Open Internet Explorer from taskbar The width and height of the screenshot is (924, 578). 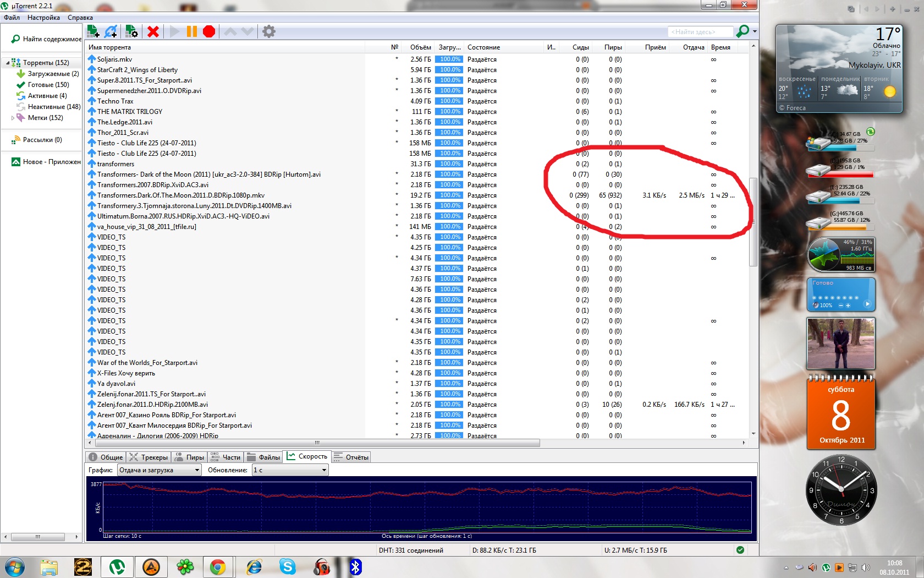coord(254,567)
